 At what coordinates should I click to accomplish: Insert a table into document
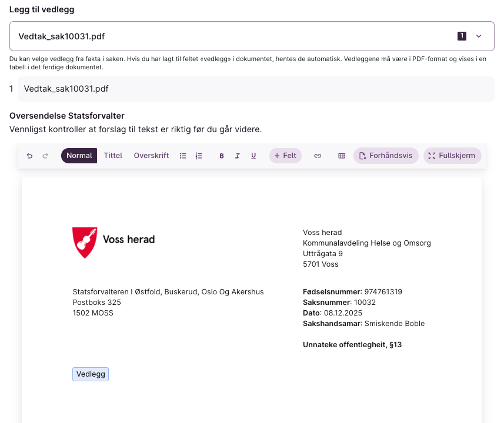pyautogui.click(x=342, y=156)
